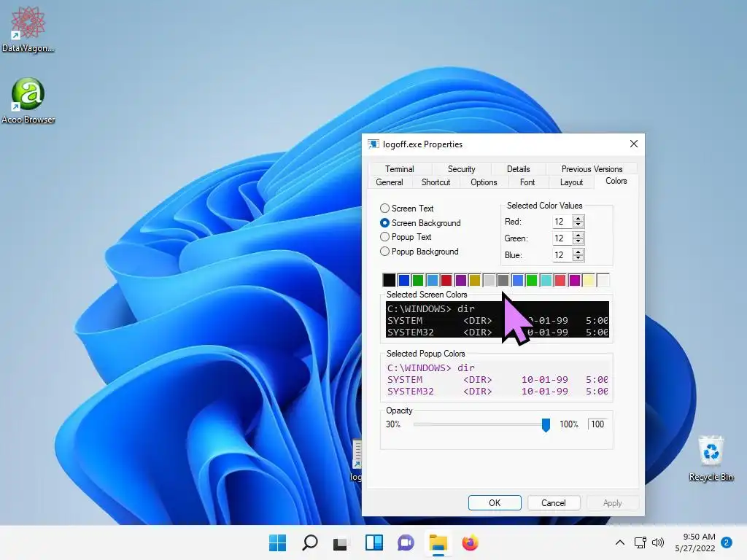This screenshot has width=747, height=560.
Task: Go to the General tab
Action: [x=390, y=182]
